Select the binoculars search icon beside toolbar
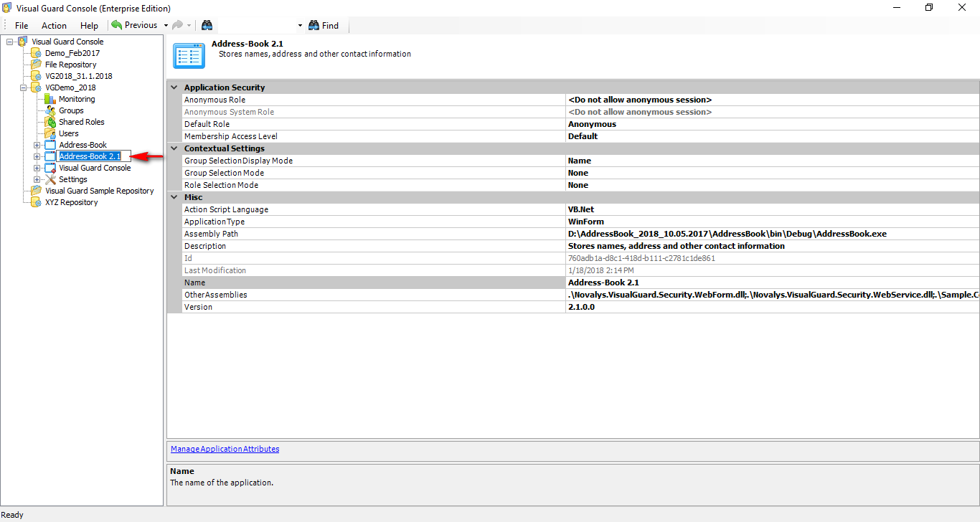Viewport: 980px width, 522px height. pos(207,25)
